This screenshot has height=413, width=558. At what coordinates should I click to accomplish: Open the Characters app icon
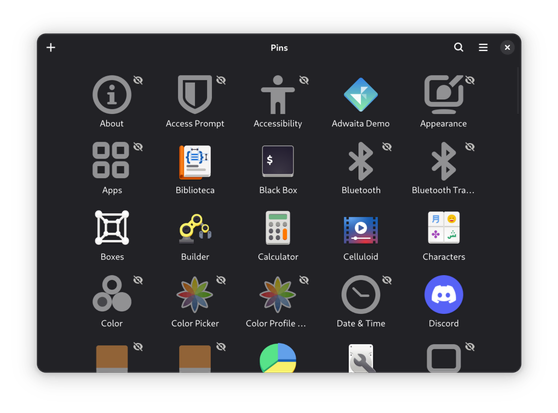[x=443, y=228]
